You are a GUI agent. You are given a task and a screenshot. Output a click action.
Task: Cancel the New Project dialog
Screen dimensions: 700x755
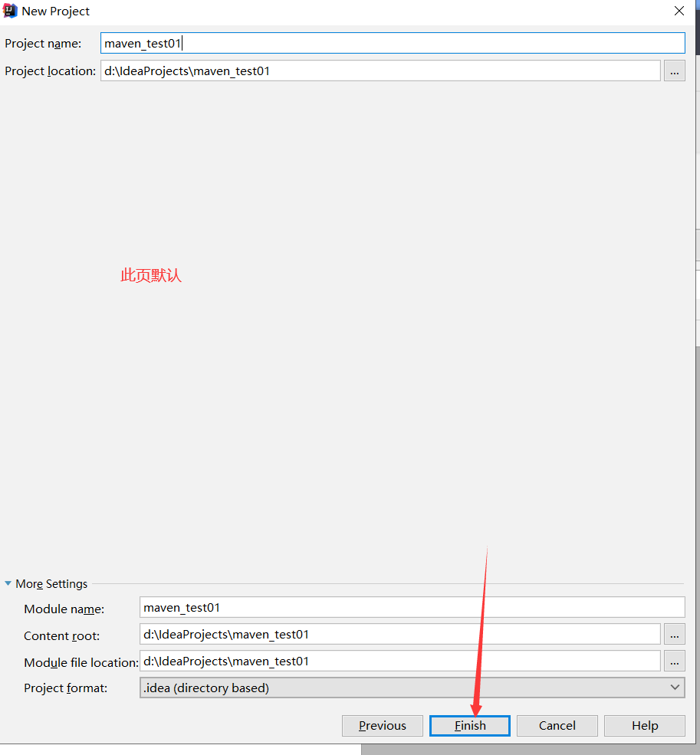(557, 725)
